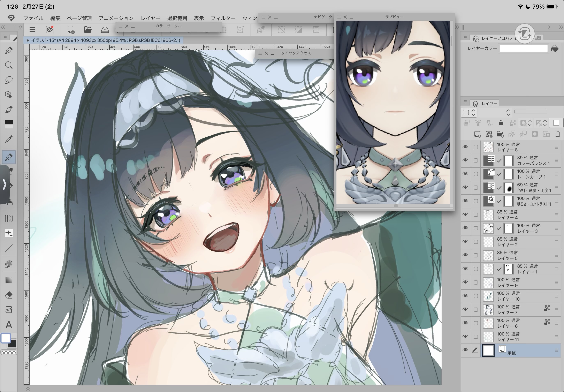Click the lock layer icon
Viewport: 564px width, 392px height.
(501, 123)
